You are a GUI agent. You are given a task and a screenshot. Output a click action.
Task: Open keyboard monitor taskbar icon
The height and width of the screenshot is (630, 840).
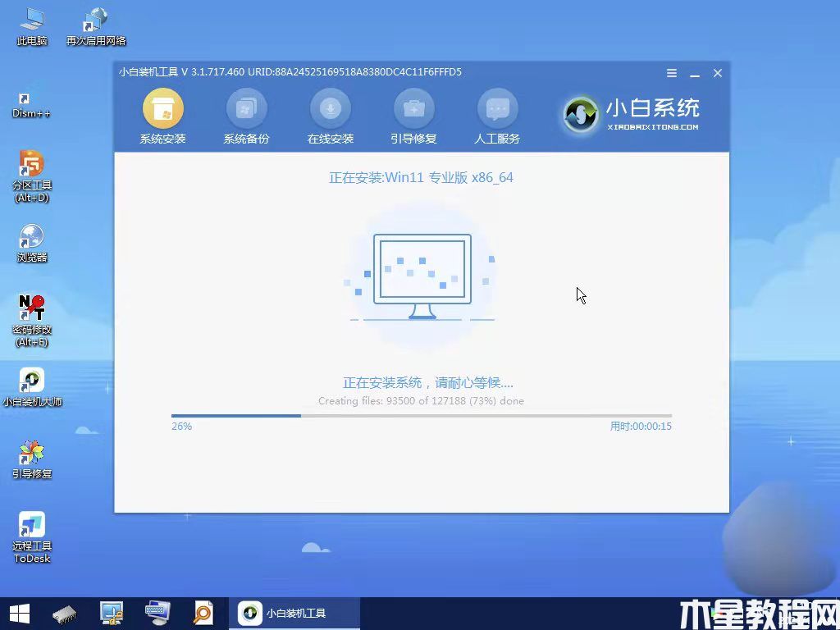tap(157, 614)
